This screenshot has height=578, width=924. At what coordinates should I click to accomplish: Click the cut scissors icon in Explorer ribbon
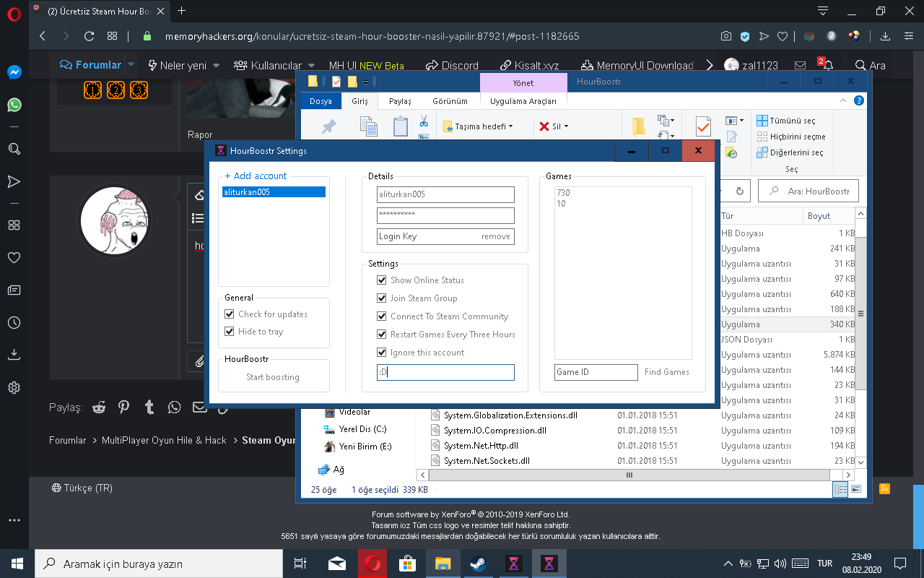click(x=424, y=121)
